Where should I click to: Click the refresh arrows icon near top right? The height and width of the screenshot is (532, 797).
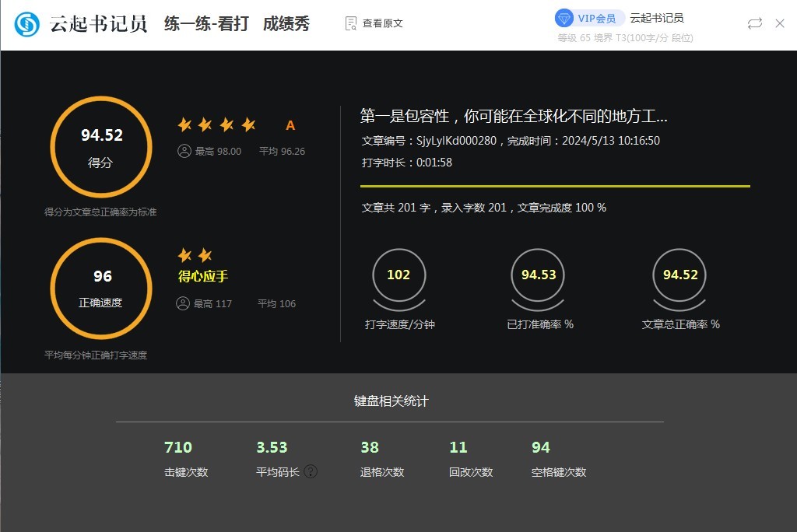point(753,23)
